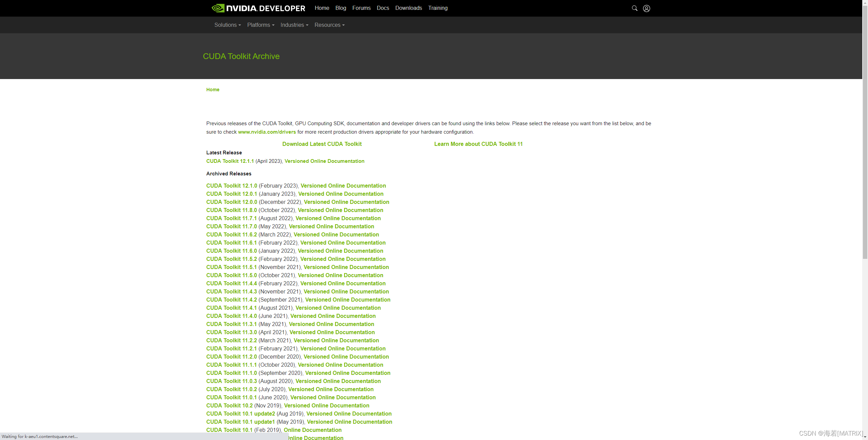The height and width of the screenshot is (440, 868).
Task: Go to Downloads in top navigation
Action: pyautogui.click(x=408, y=8)
